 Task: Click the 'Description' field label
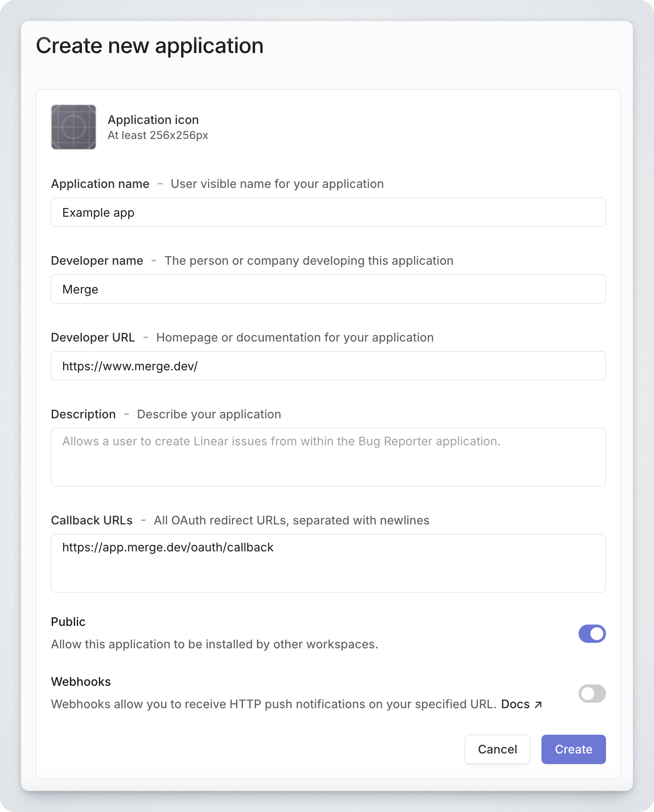coord(83,414)
